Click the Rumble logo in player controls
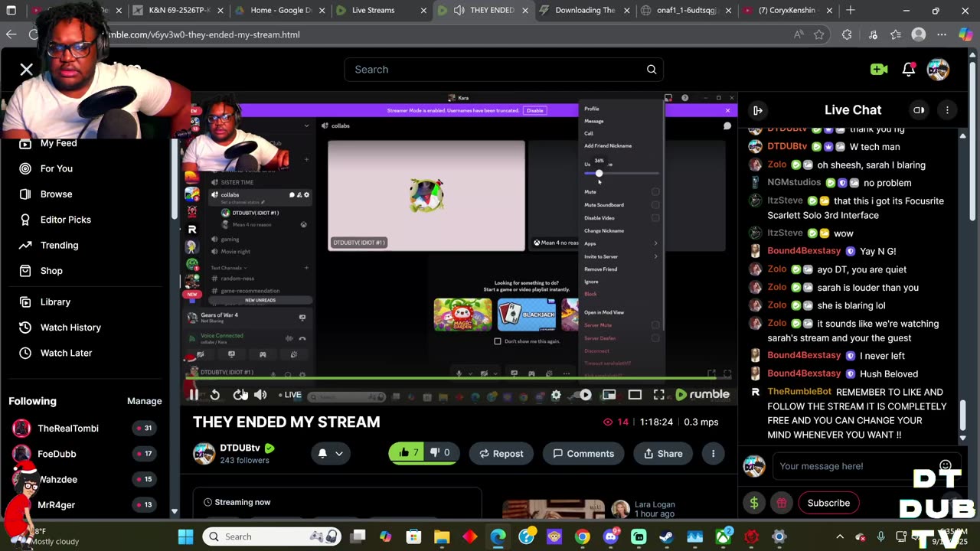Screen dimensions: 980x551 [x=702, y=395]
